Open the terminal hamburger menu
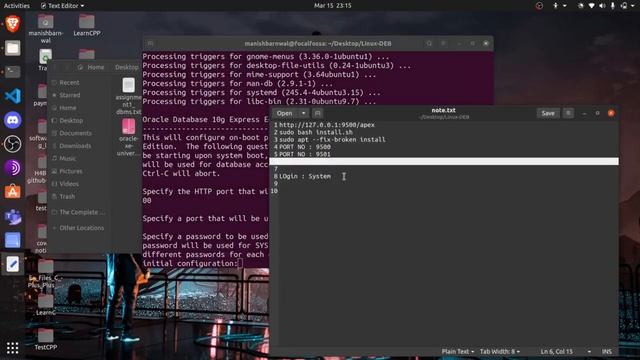 tap(444, 43)
